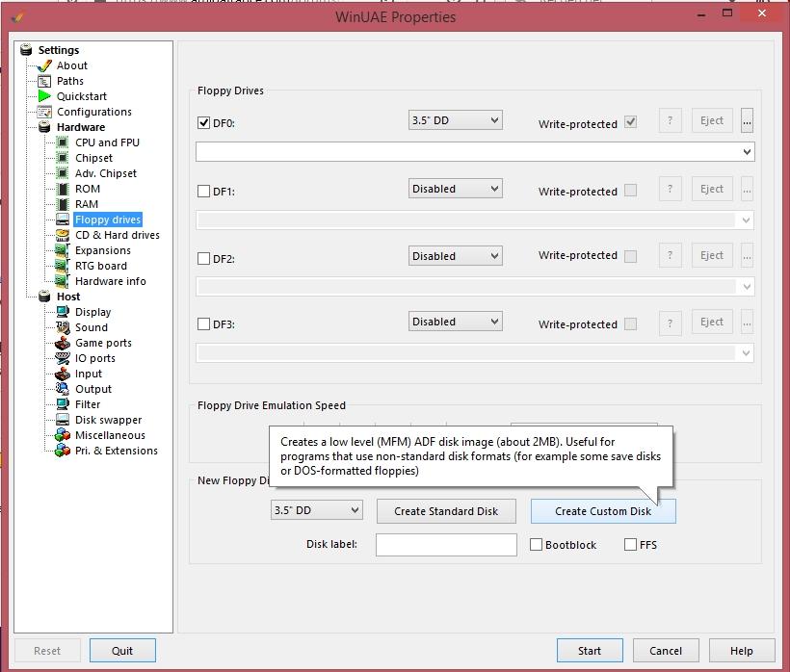
Task: Click Create Custom Disk button
Action: 603,511
